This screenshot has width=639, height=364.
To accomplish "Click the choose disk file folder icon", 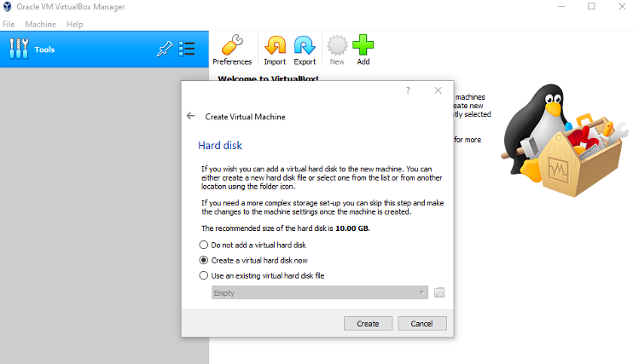I will [x=439, y=292].
